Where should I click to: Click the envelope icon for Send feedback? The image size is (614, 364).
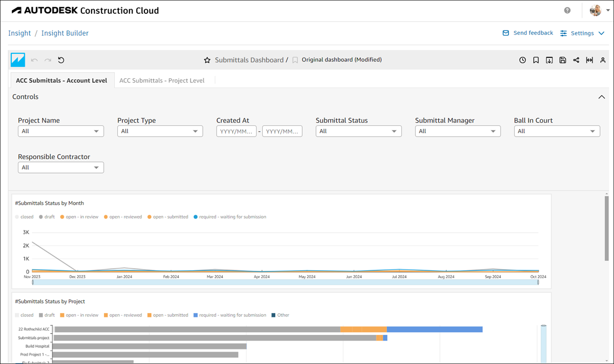point(505,33)
